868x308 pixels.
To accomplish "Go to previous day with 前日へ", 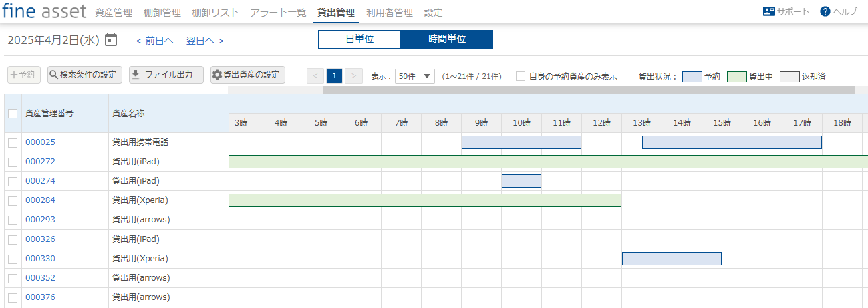I will coord(154,41).
